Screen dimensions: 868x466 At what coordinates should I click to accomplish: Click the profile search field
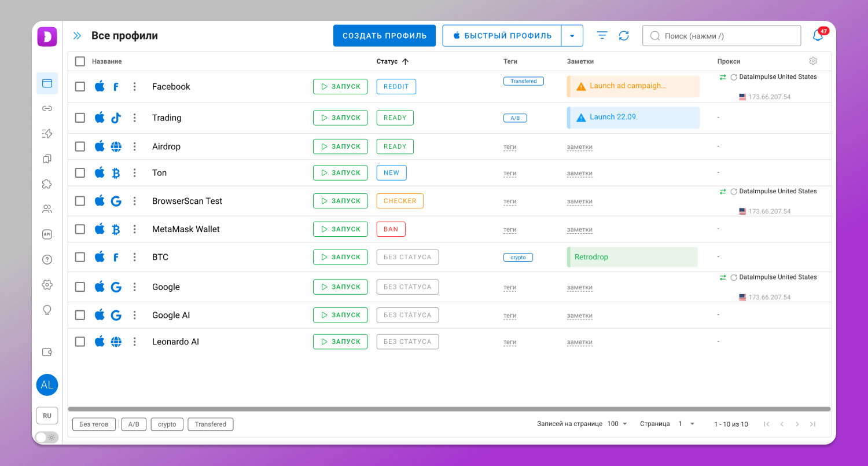[x=722, y=36]
